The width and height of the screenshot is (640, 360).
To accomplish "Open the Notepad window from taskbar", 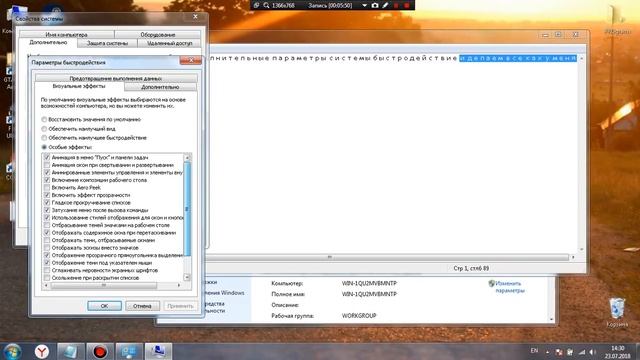I will pos(70,351).
